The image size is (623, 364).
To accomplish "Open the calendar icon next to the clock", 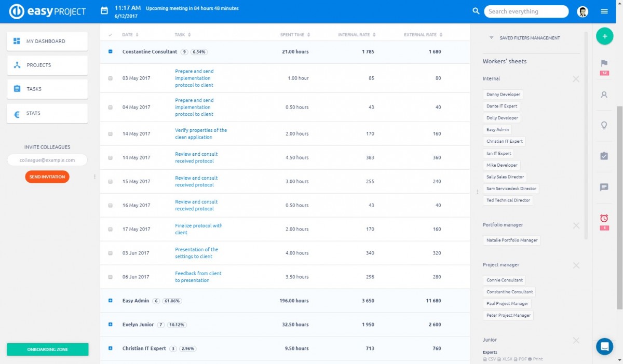I will [104, 9].
